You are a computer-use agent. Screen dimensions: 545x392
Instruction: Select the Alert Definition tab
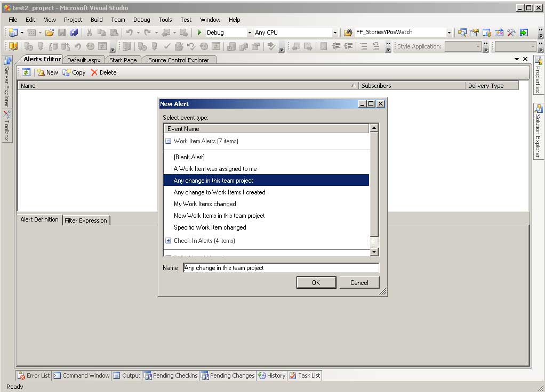[x=39, y=219]
